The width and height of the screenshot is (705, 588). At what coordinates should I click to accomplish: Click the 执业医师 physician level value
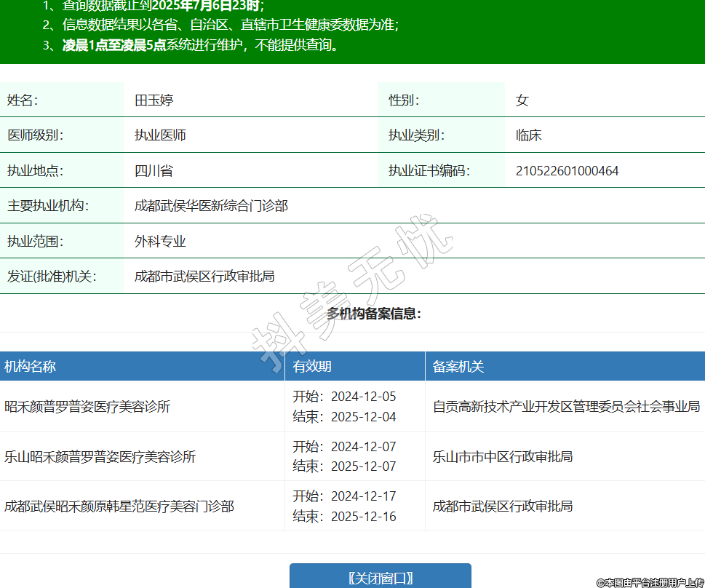(x=160, y=136)
